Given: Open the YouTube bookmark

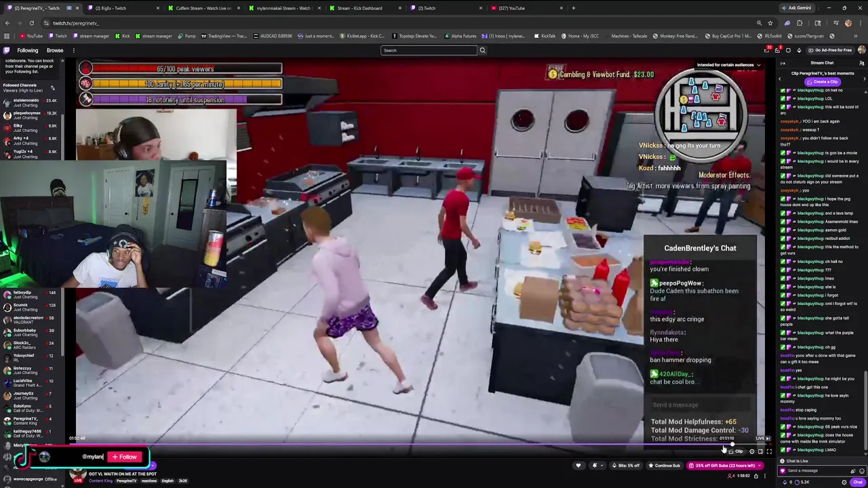Looking at the screenshot, I should pyautogui.click(x=31, y=36).
